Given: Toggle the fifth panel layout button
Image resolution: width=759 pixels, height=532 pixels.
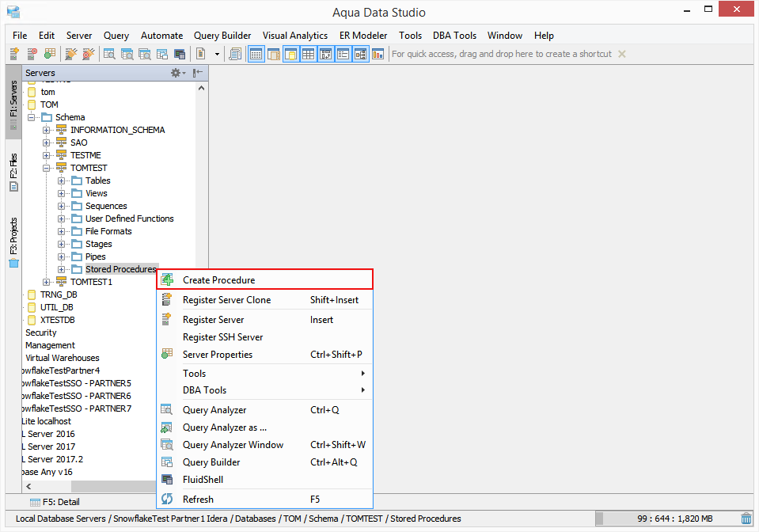Looking at the screenshot, I should click(326, 54).
